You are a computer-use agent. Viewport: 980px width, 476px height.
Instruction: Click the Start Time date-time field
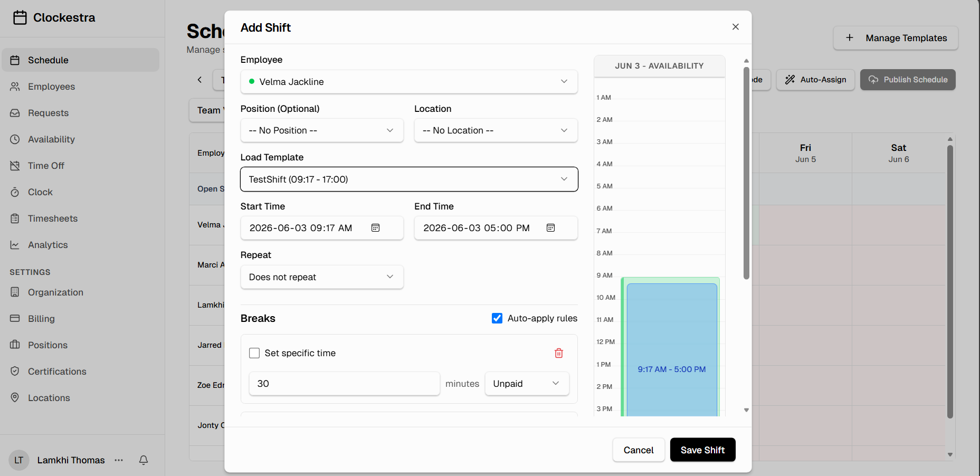(322, 228)
